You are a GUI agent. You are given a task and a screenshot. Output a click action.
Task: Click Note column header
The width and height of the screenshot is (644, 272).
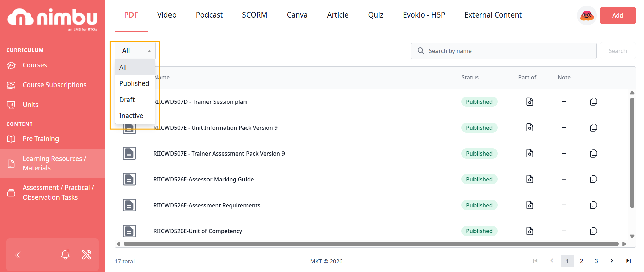pos(564,77)
